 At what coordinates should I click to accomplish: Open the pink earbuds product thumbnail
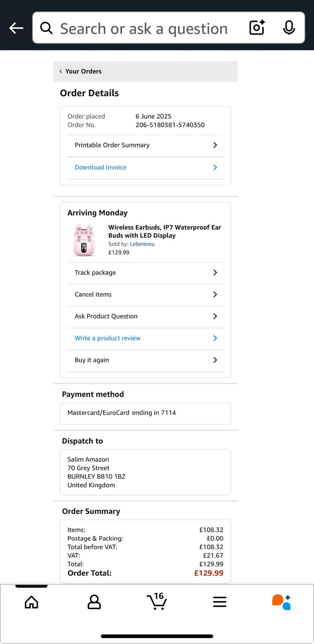pos(84,240)
